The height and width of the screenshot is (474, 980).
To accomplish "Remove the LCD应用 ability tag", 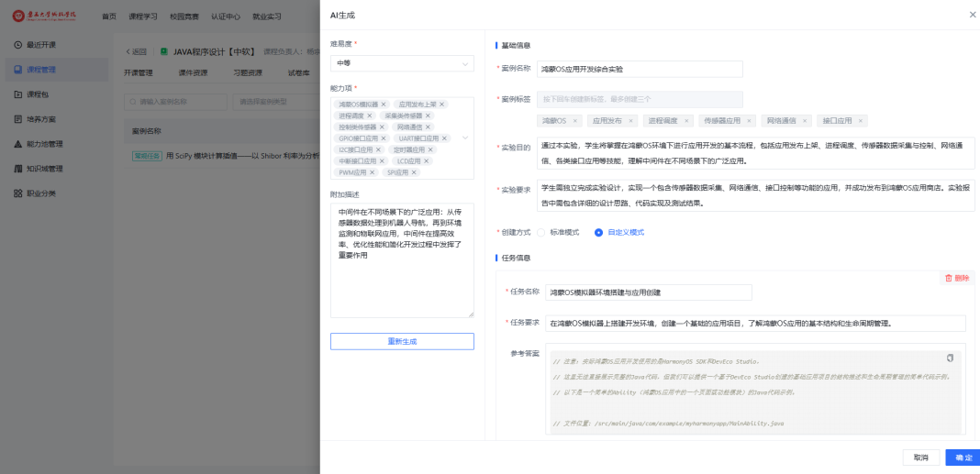I will coord(427,161).
